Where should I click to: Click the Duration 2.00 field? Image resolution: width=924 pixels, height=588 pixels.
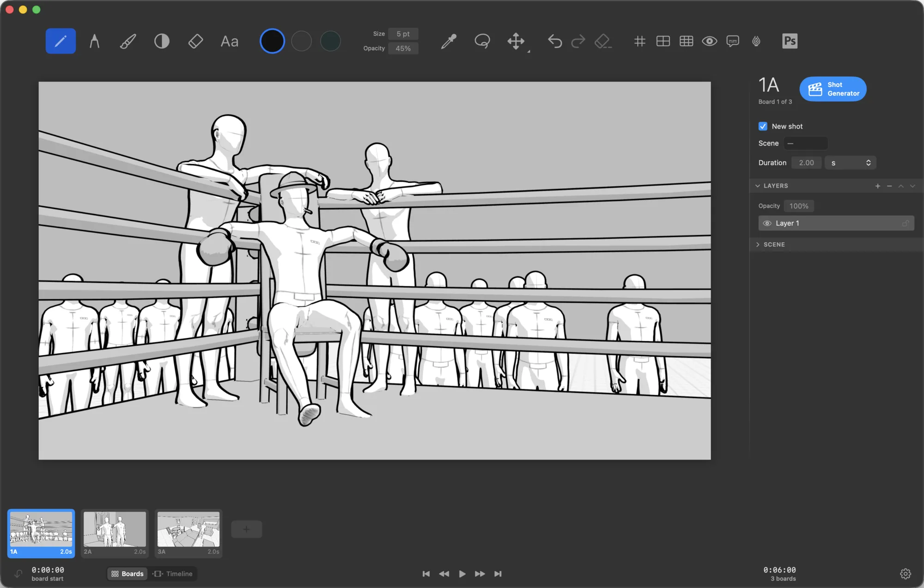click(806, 163)
